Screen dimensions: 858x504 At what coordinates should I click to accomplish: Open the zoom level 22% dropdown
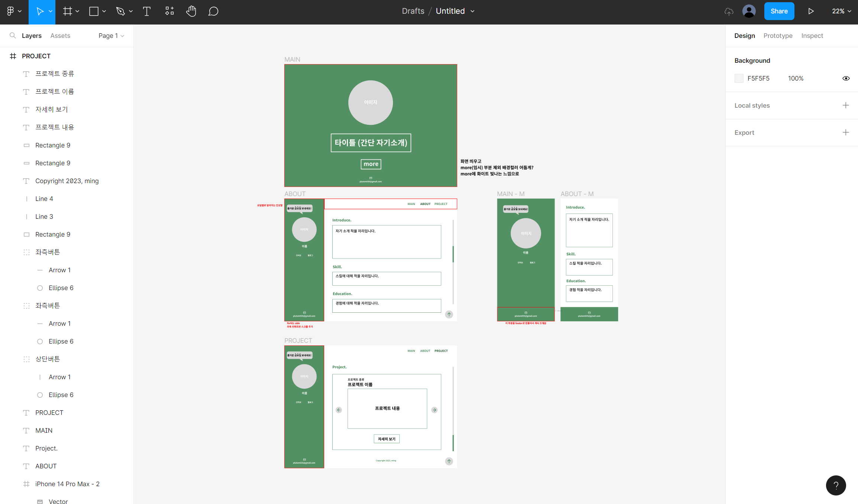point(841,11)
